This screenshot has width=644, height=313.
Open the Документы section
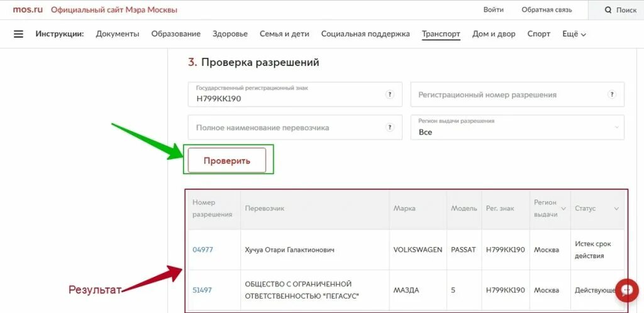[x=118, y=34]
